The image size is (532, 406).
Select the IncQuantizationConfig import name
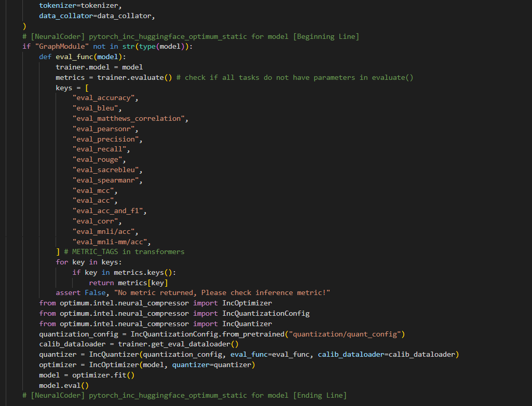pyautogui.click(x=266, y=313)
